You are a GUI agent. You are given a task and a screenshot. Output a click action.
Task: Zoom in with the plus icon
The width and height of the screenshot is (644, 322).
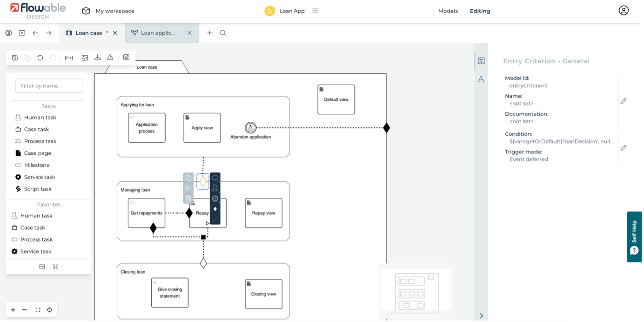[13, 310]
